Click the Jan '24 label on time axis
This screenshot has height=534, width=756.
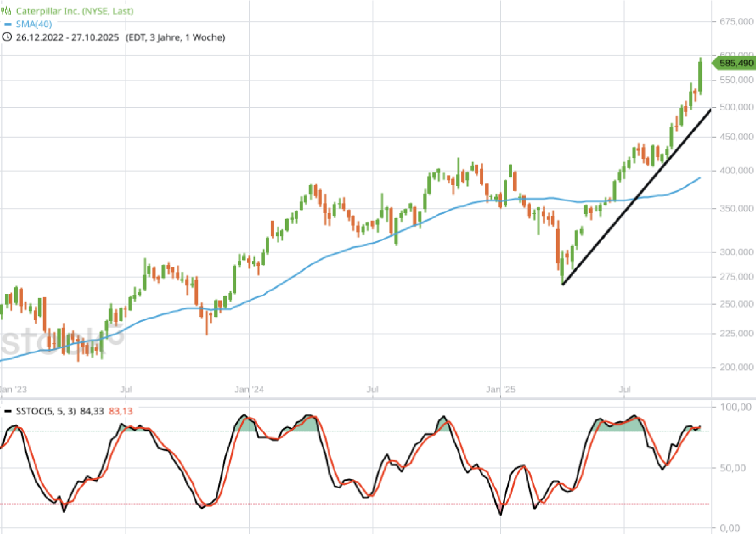pos(249,389)
